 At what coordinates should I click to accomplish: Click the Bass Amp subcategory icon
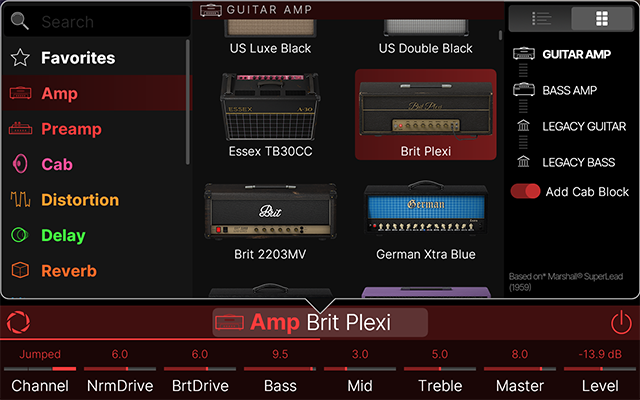[524, 89]
